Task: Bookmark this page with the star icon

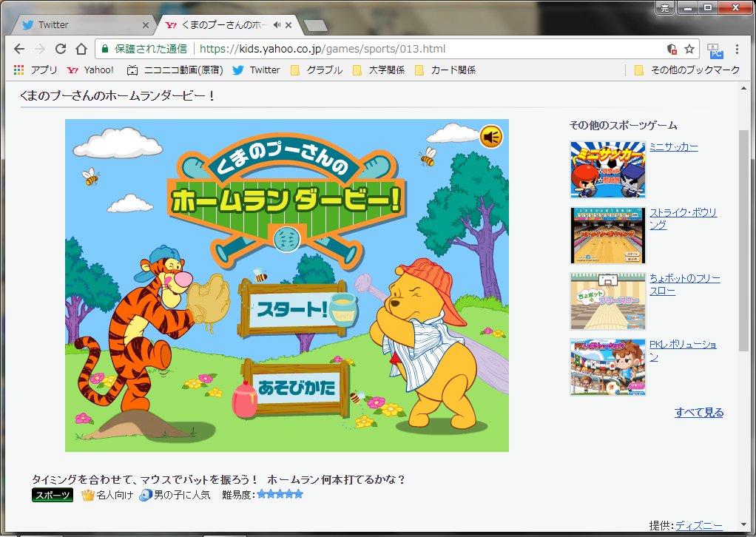Action: (x=689, y=49)
